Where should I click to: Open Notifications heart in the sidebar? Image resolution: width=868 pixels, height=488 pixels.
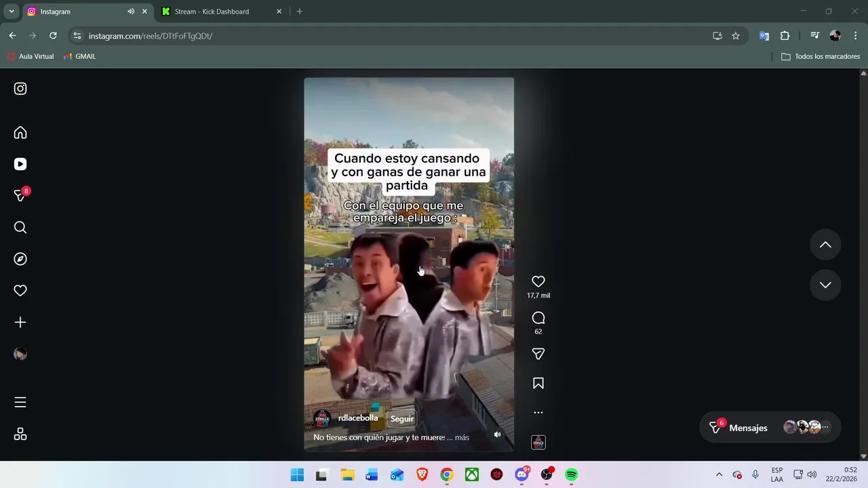point(20,291)
